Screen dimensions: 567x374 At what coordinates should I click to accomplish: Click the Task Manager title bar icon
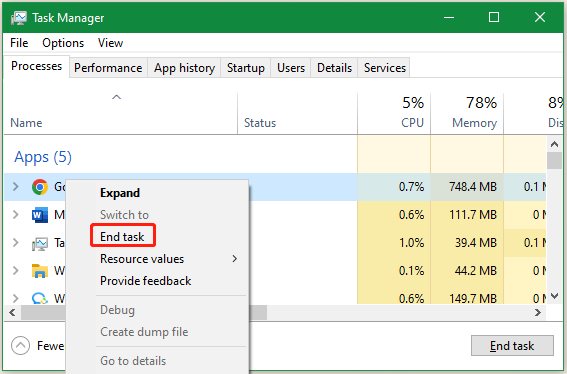coord(19,18)
